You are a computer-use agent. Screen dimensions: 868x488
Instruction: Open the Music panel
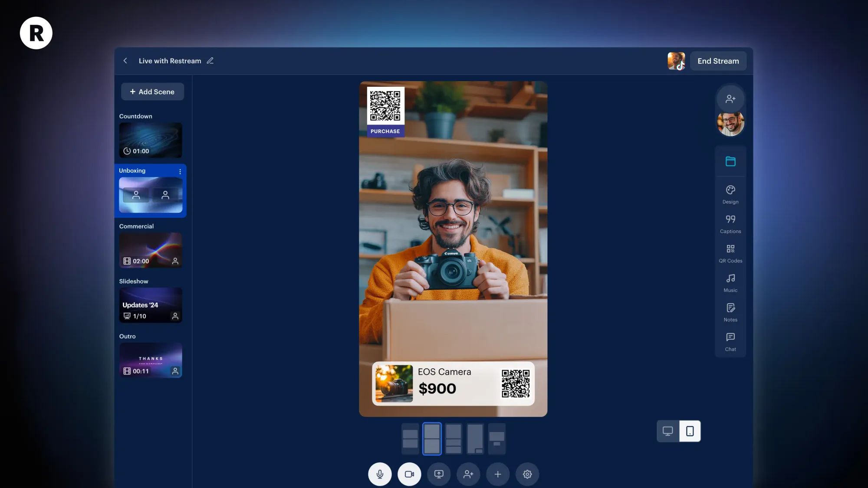click(730, 283)
